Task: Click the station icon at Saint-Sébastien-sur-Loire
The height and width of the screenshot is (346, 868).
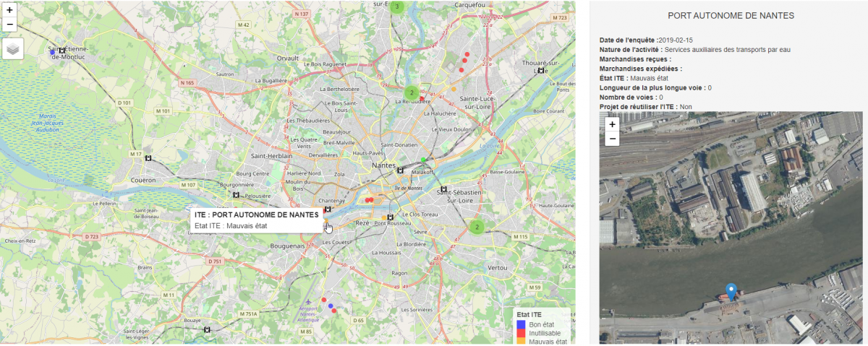Action: click(443, 189)
